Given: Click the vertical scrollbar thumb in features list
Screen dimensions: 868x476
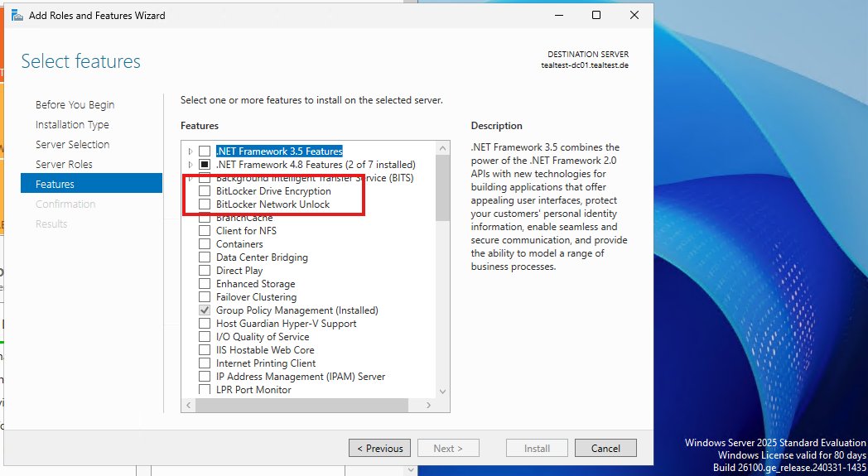Looking at the screenshot, I should pyautogui.click(x=442, y=188).
